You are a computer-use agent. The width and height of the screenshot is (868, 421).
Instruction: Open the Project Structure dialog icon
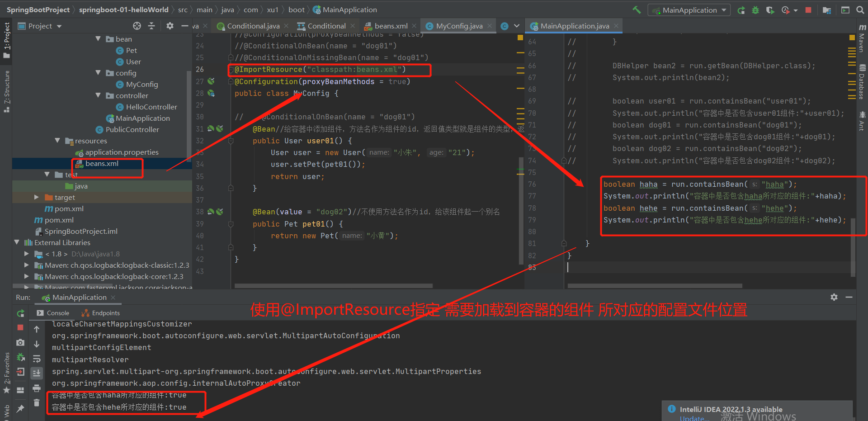pos(827,10)
